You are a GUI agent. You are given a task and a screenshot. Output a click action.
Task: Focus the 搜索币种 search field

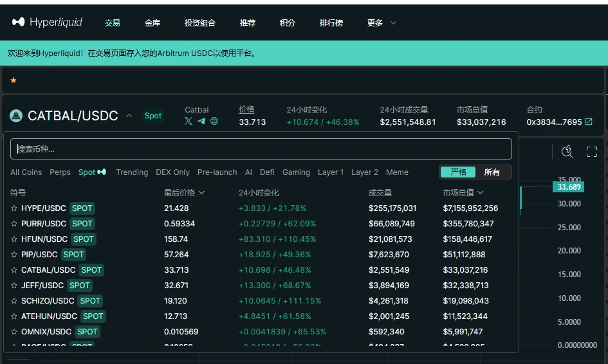click(261, 149)
